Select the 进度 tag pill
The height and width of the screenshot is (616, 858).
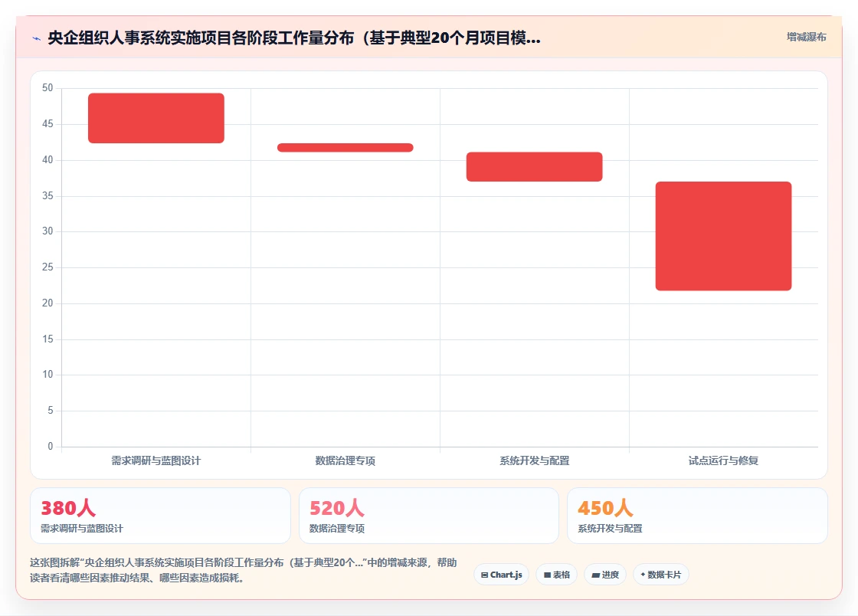[605, 575]
